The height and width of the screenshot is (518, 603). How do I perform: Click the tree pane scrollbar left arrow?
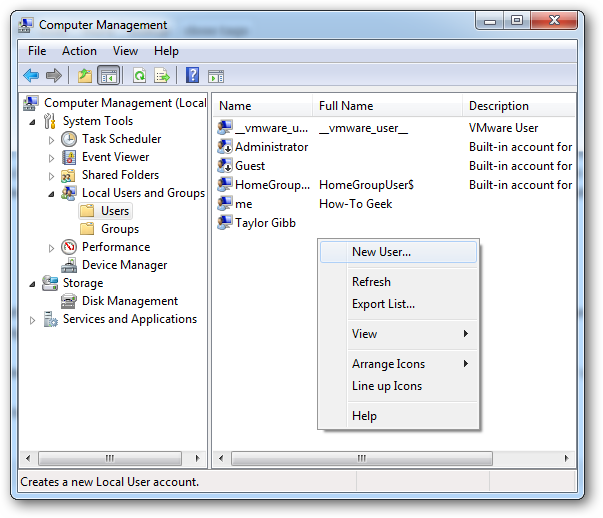coord(28,458)
